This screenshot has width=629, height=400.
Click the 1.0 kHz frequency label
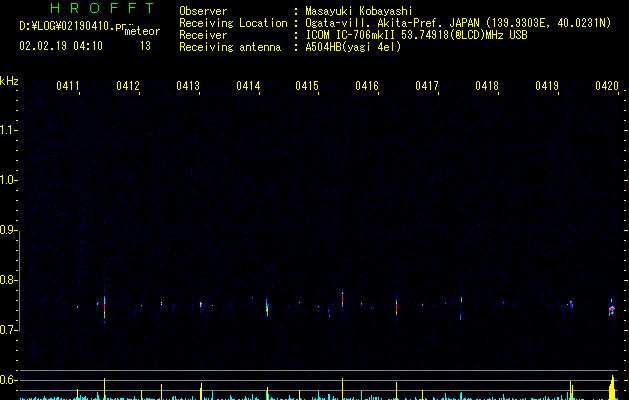(x=8, y=180)
